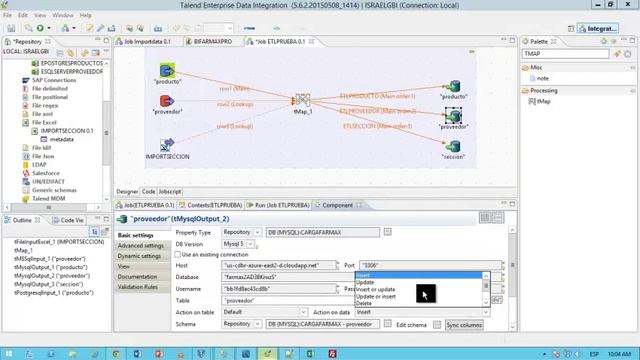Toggle Use an existing connection checkbox

click(x=178, y=254)
